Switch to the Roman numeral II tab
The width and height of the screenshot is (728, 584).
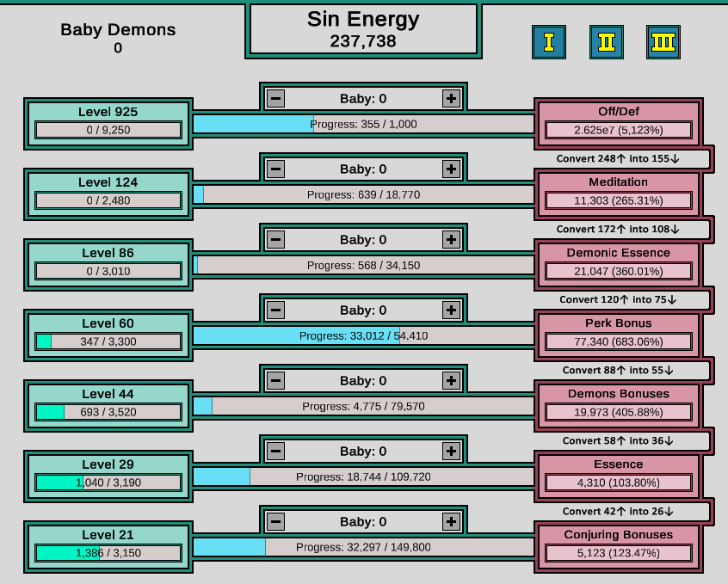point(605,41)
